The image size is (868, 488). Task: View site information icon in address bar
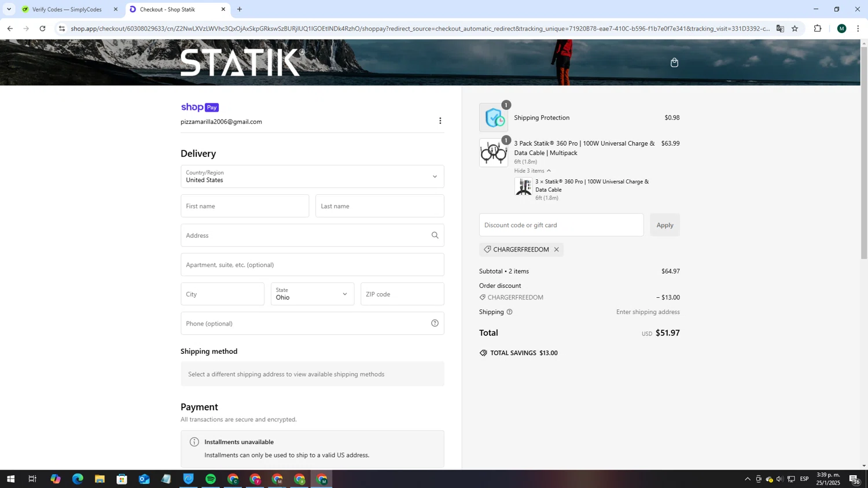pos(62,28)
